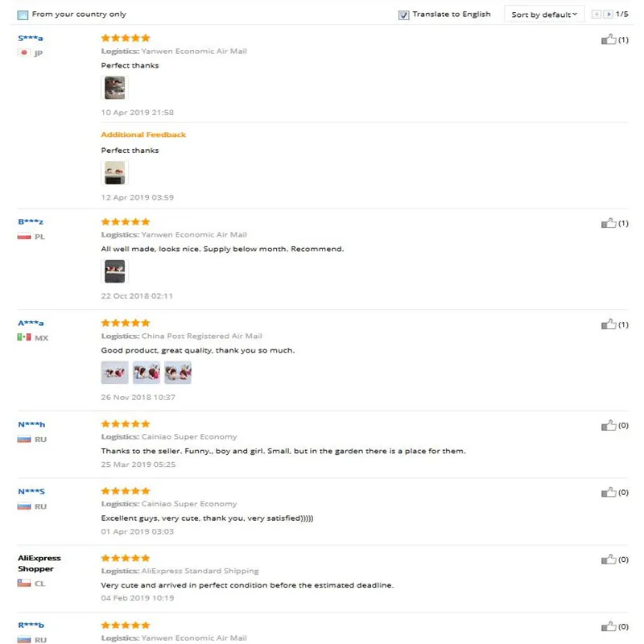This screenshot has width=644, height=644.
Task: Like the N***S review with thumbs-up
Action: tap(609, 493)
